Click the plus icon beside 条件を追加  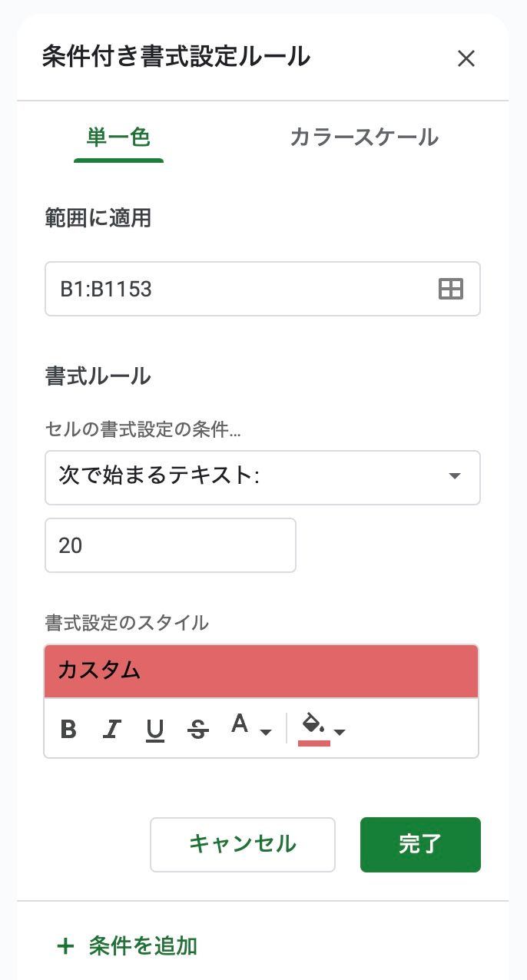tap(65, 945)
